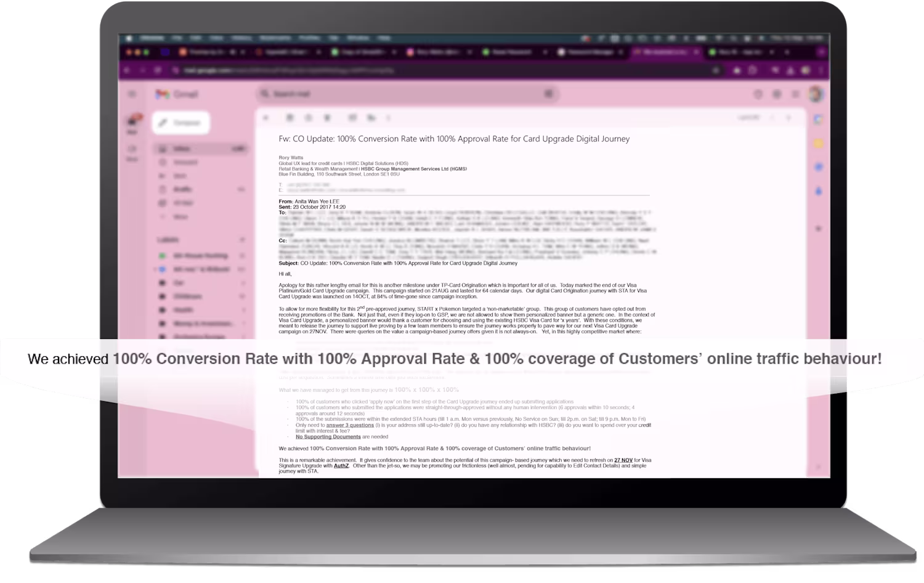Open the History menu in menu bar
Screen dimensions: 924x583
pyautogui.click(x=241, y=38)
